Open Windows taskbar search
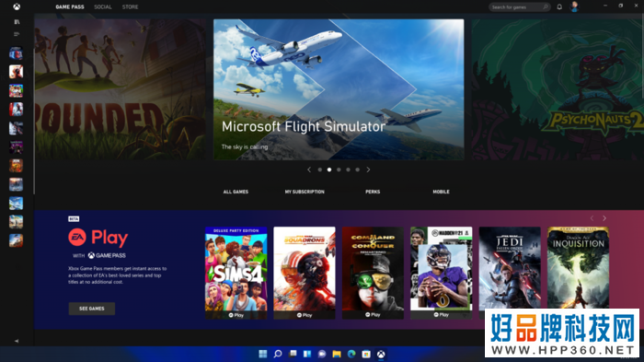Viewport: 644px width, 362px height. 278,354
